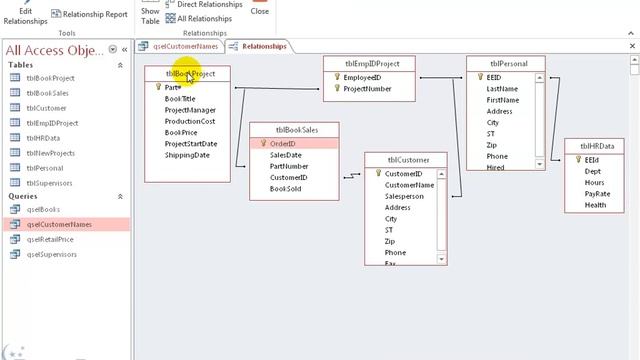Select the tblBookProject table title bar
Image resolution: width=640 pixels, height=360 pixels.
[187, 73]
